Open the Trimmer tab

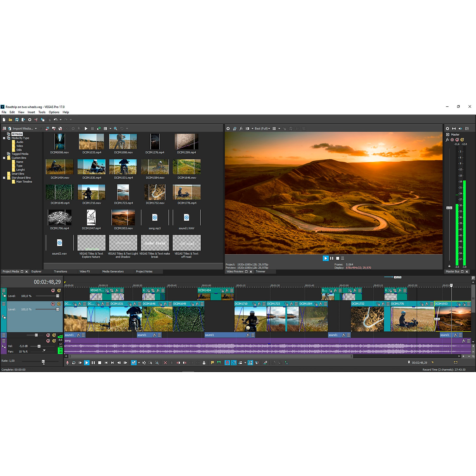260,272
